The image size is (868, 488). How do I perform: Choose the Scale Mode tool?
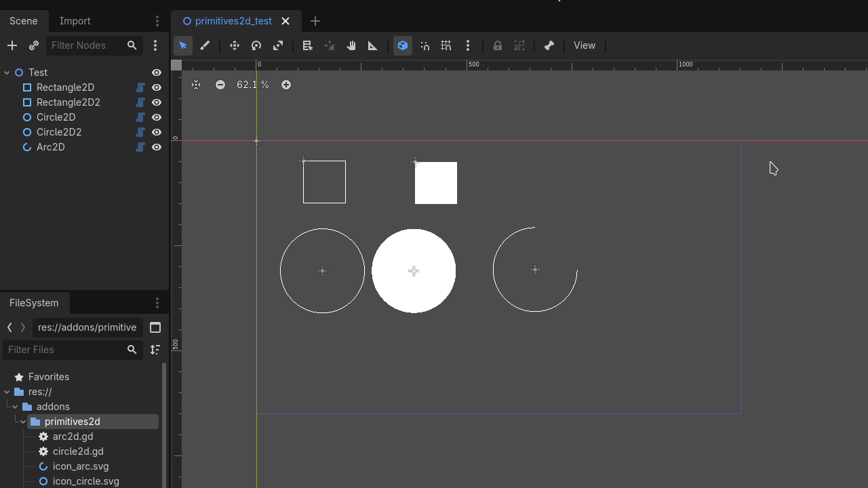[x=278, y=45]
